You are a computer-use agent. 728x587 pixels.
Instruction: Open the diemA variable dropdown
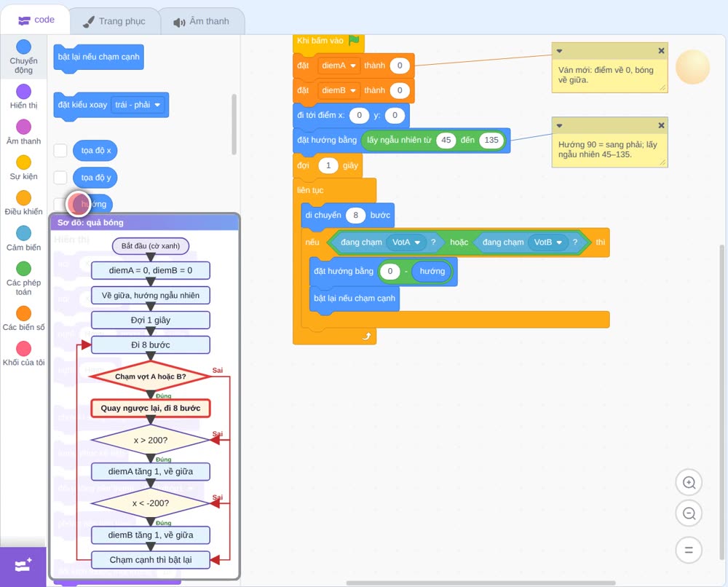coord(339,66)
